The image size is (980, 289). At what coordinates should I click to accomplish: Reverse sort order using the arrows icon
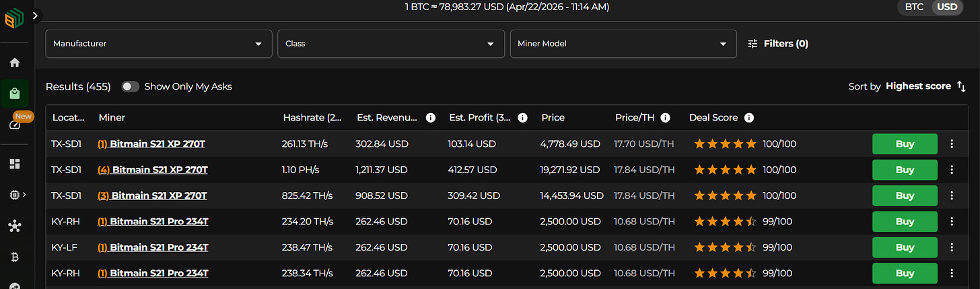pos(961,86)
